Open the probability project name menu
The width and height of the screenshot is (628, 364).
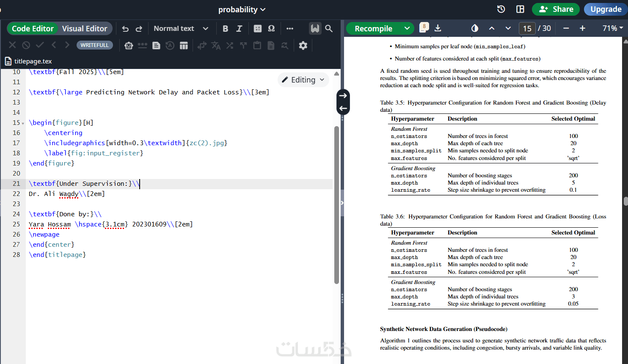242,9
